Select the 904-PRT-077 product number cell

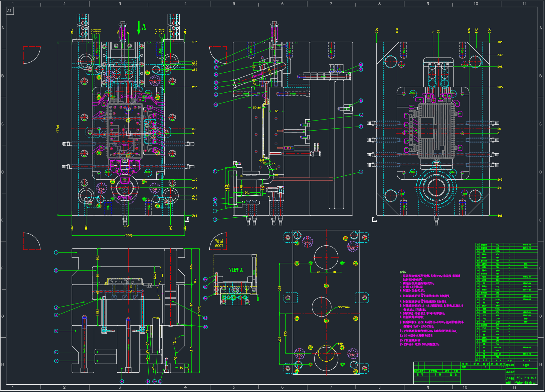[x=526, y=378]
